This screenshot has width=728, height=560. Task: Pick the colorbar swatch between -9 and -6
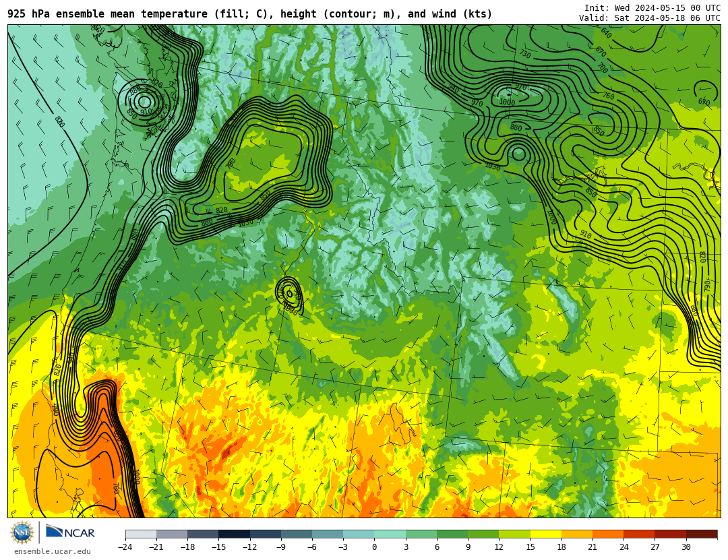pos(297,534)
